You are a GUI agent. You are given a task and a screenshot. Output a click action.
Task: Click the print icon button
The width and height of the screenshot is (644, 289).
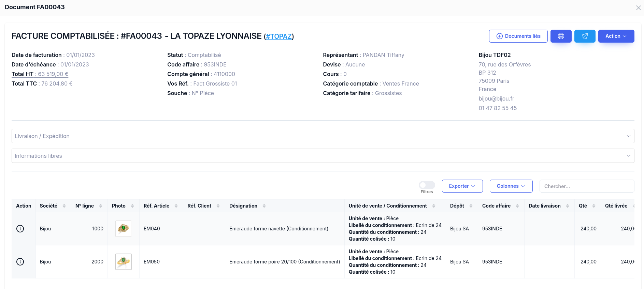click(561, 36)
